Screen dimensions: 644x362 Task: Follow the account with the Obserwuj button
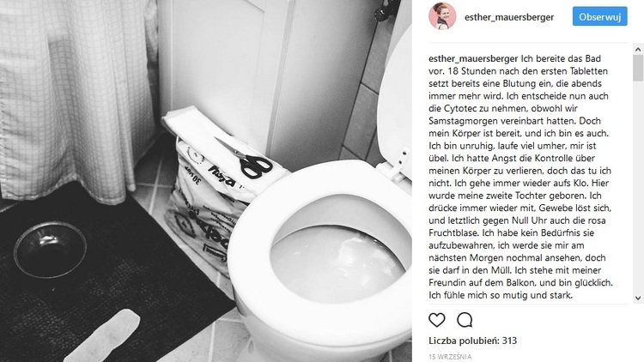click(x=599, y=16)
